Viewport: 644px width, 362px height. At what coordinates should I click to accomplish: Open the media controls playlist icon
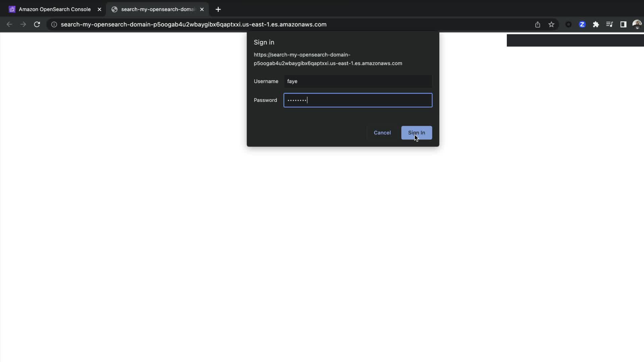coord(609,24)
